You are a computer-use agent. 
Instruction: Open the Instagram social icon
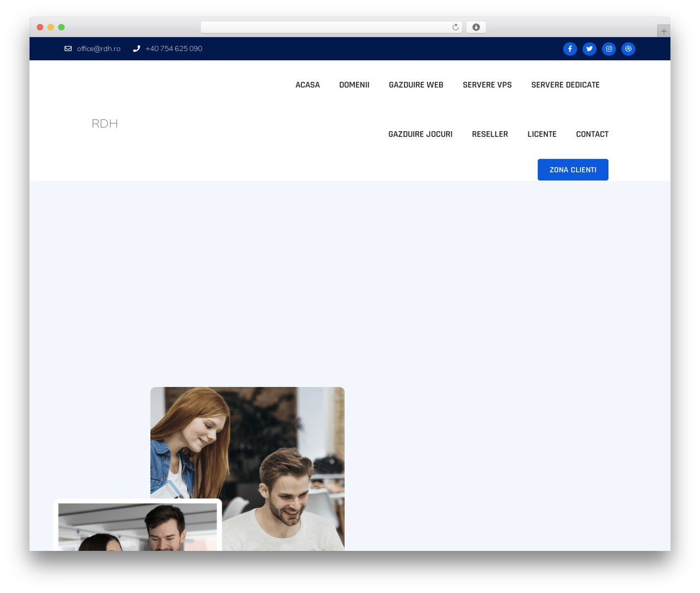(609, 49)
